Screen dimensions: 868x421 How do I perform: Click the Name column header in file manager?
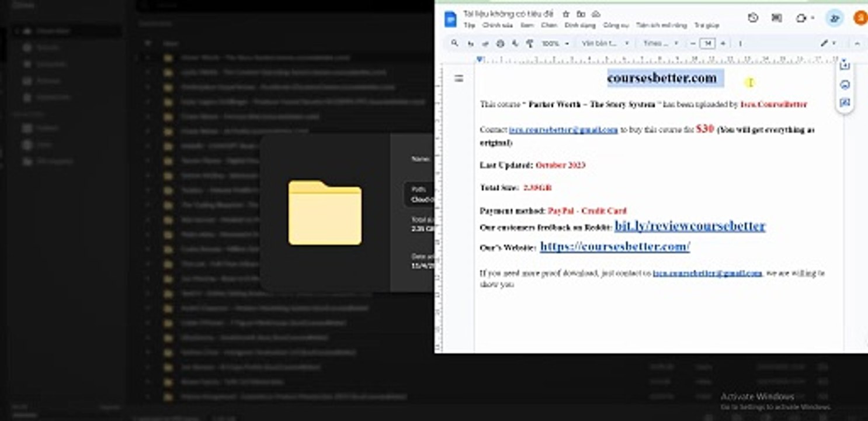click(x=171, y=43)
